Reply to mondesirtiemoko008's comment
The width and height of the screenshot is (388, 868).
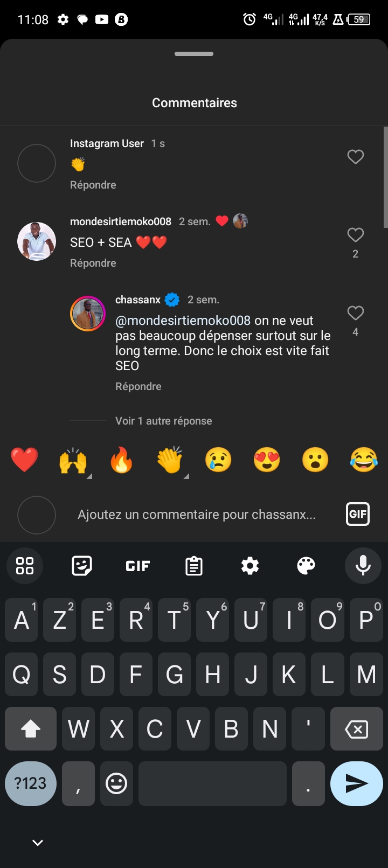point(93,263)
